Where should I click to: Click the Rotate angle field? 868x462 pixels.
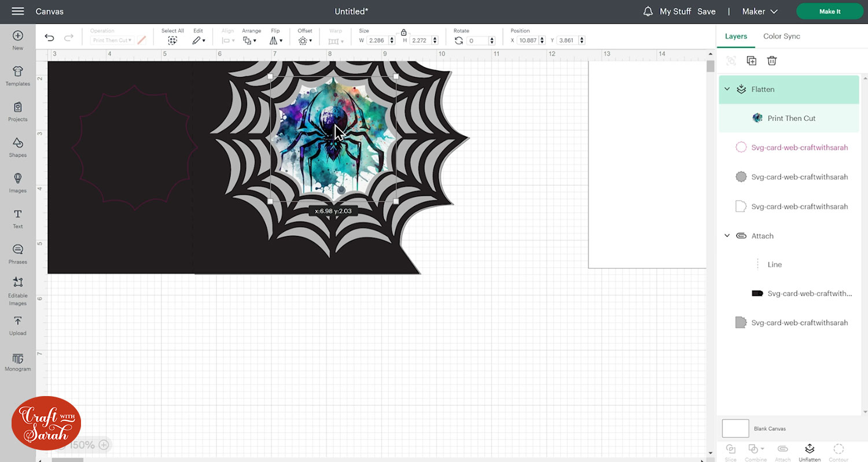coord(478,40)
